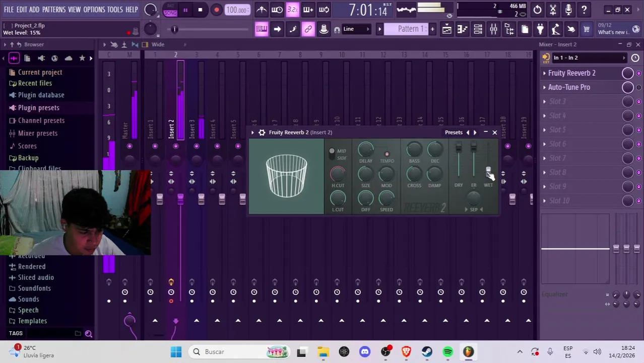Toggle the Slot 5 enable knob
The width and height of the screenshot is (644, 363).
click(627, 130)
